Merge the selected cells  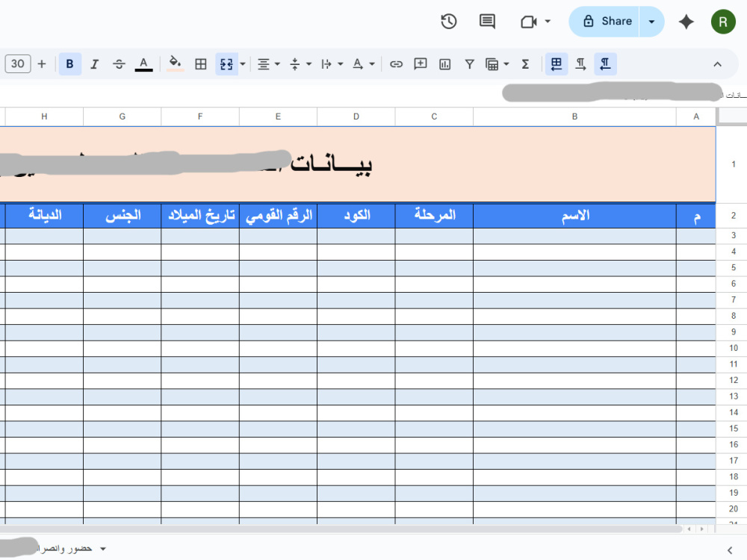(x=226, y=63)
